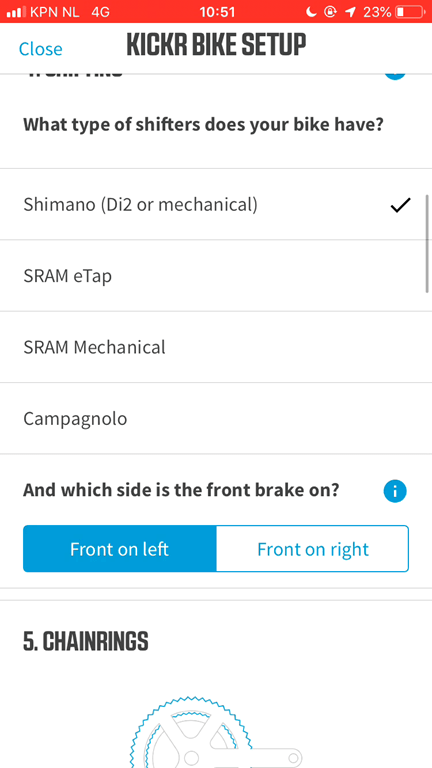Tap the KICKR BIKE SETUP title
This screenshot has width=432, height=768.
click(216, 45)
